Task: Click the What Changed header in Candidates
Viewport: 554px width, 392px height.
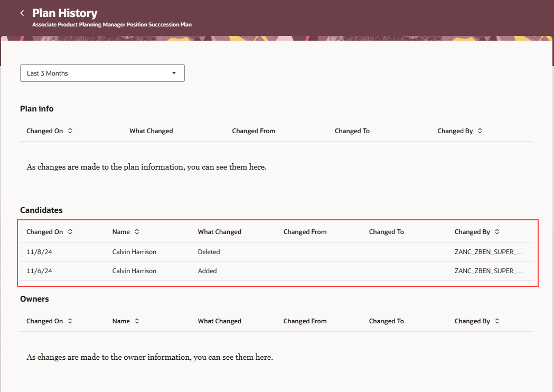Action: point(219,231)
